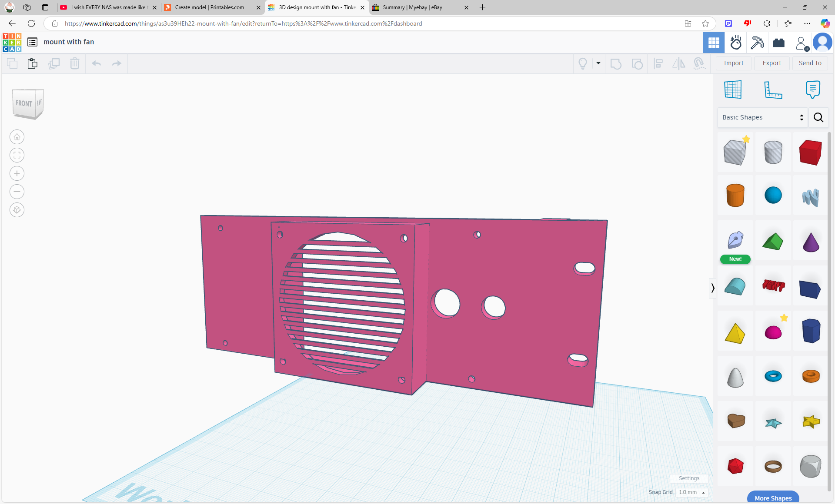The height and width of the screenshot is (504, 835).
Task: Switch to Blocks pickaxe mode
Action: click(x=757, y=43)
